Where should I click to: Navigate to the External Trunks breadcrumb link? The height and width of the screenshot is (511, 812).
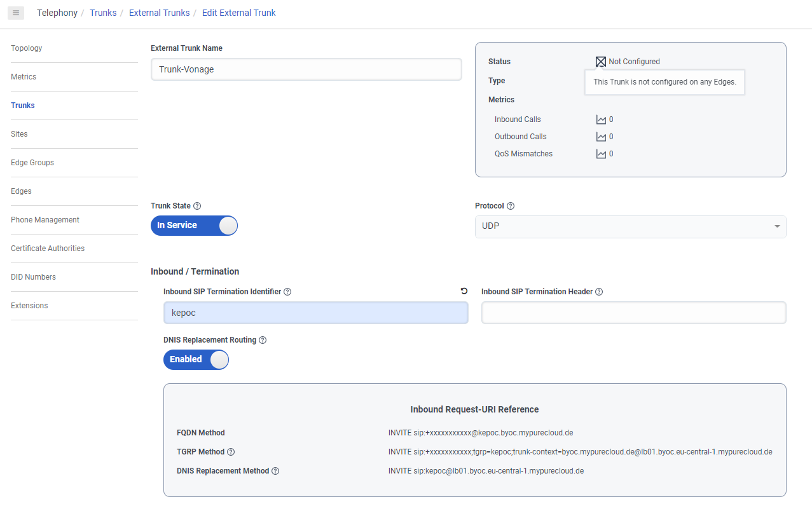click(x=159, y=13)
